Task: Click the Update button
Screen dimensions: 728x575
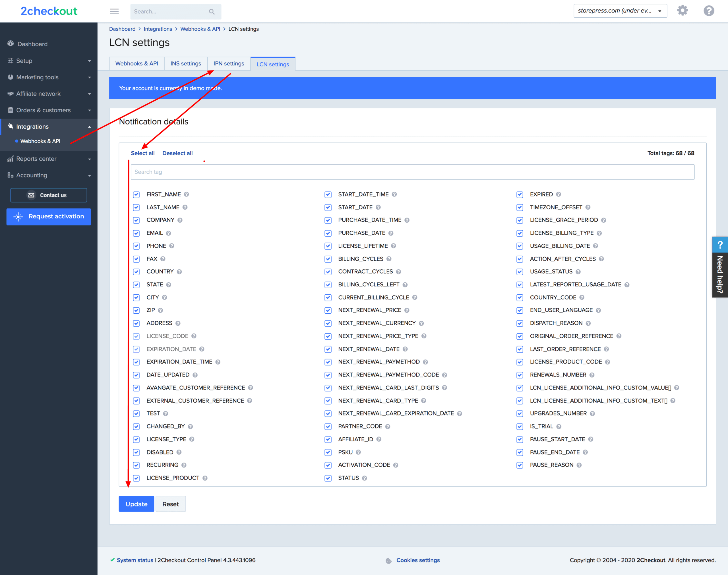Action: (x=136, y=504)
